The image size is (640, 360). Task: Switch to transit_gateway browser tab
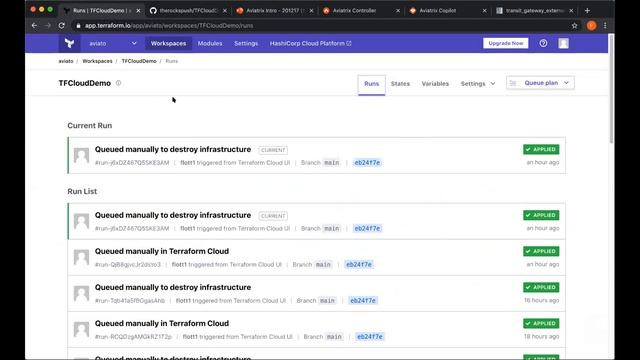(535, 11)
